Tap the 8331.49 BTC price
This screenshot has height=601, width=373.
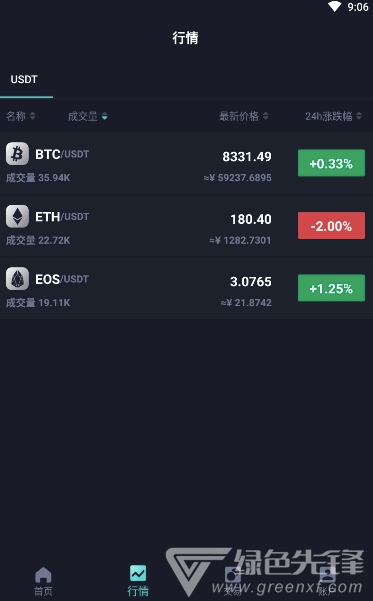point(247,156)
